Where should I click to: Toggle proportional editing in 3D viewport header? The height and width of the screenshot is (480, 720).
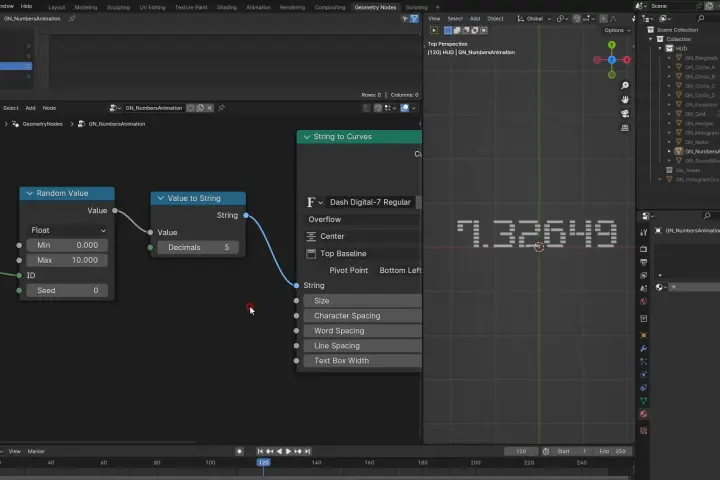603,19
